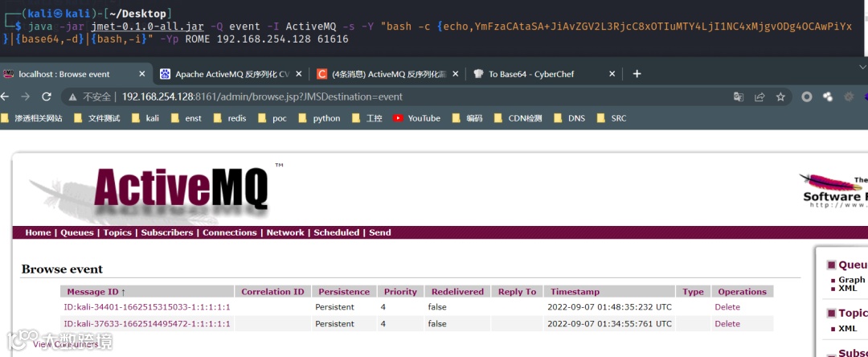Open Home in ActiveMQ navigation
Screen dimensions: 868x357
click(38, 232)
